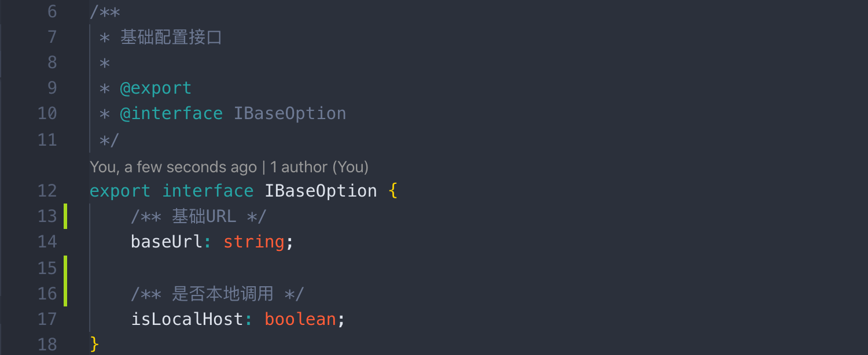The image size is (868, 355).
Task: Select the boolean type keyword
Action: (300, 319)
